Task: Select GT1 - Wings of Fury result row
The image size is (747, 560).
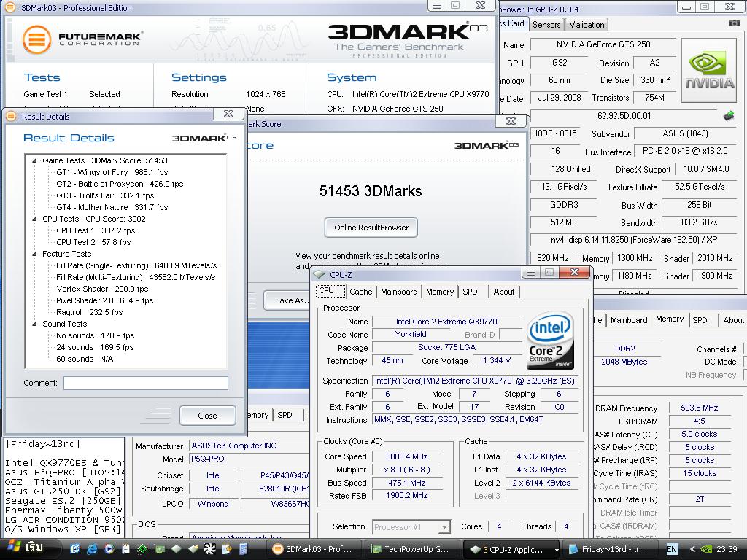Action: [112, 172]
